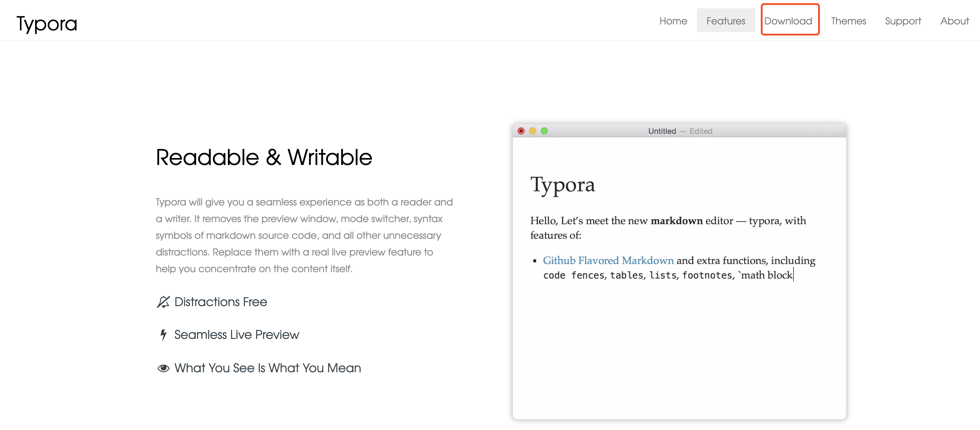Open the Home nav item
The width and height of the screenshot is (980, 430).
(673, 21)
